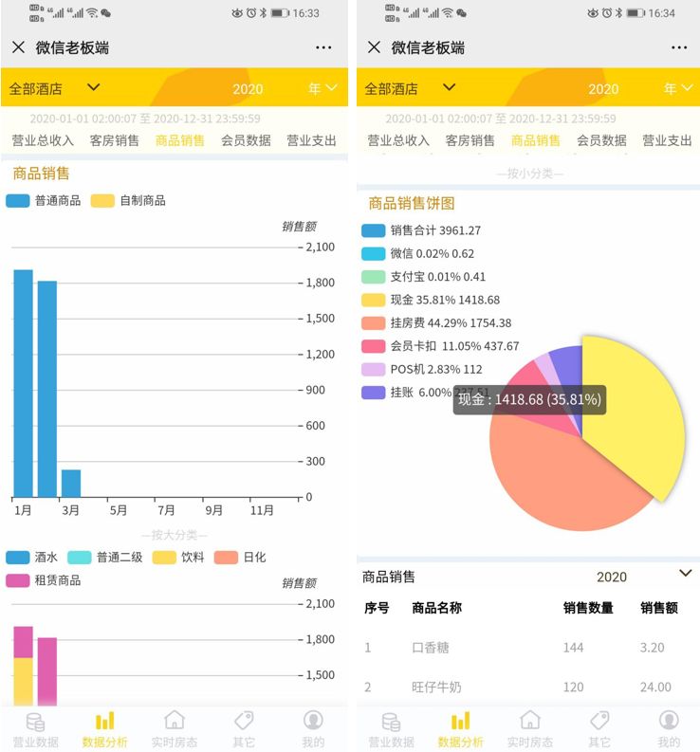Tap the Wi-Fi icon in right status bar
Screen dimensions: 700x752
click(x=447, y=13)
